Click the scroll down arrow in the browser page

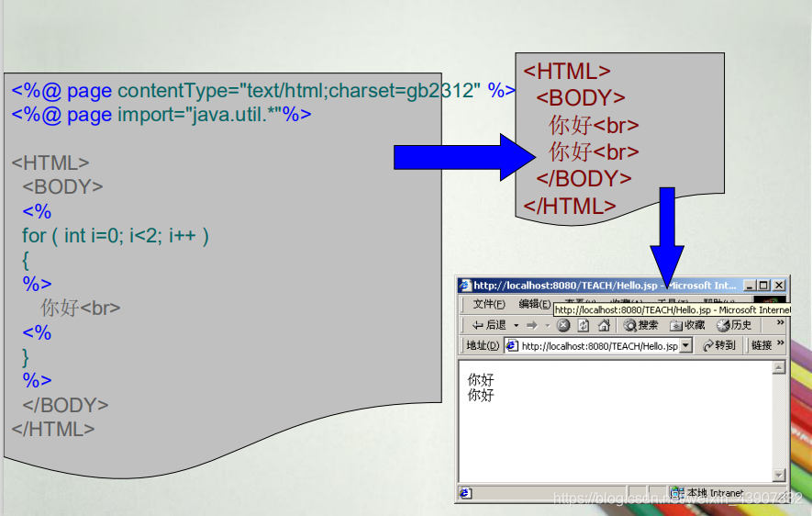[x=779, y=475]
